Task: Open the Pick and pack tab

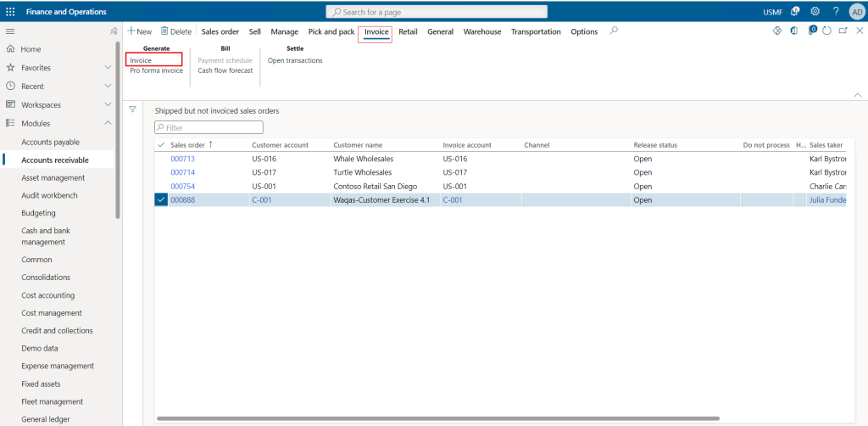Action: (331, 31)
